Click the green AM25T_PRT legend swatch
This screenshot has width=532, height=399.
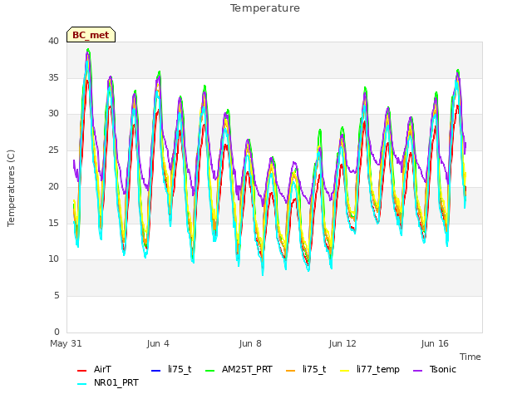(210, 371)
